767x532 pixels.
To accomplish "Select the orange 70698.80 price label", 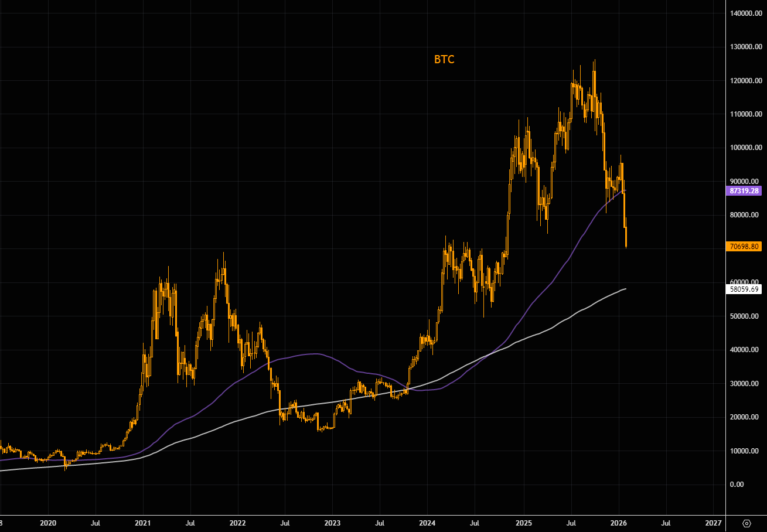I will (x=744, y=247).
